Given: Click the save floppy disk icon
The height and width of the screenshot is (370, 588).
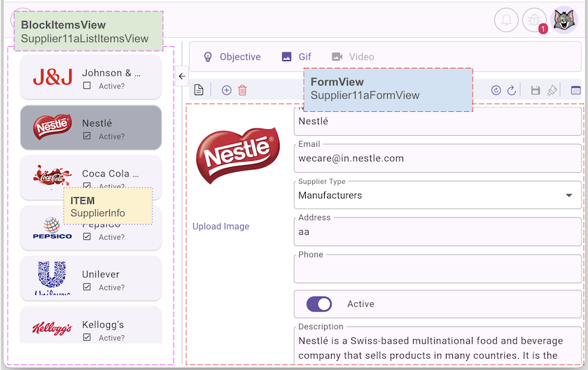Looking at the screenshot, I should [535, 90].
